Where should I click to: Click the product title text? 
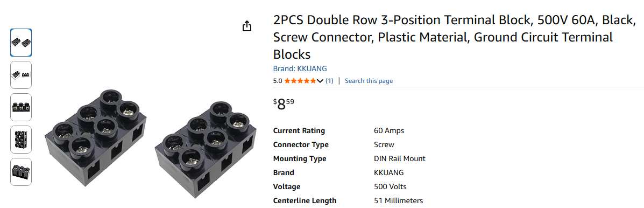pyautogui.click(x=454, y=37)
